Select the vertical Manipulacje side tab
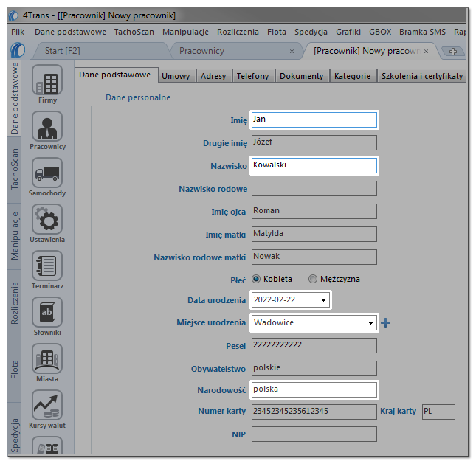The height and width of the screenshot is (464, 476). click(x=14, y=236)
